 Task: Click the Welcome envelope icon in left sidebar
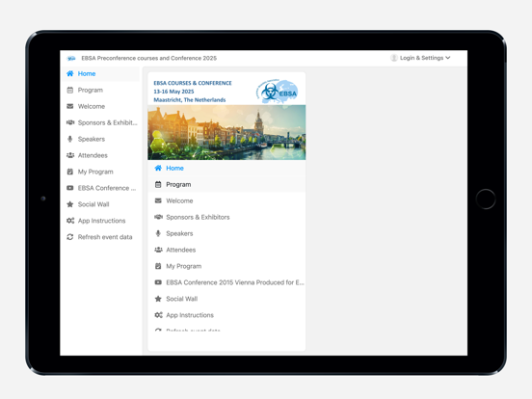[70, 106]
